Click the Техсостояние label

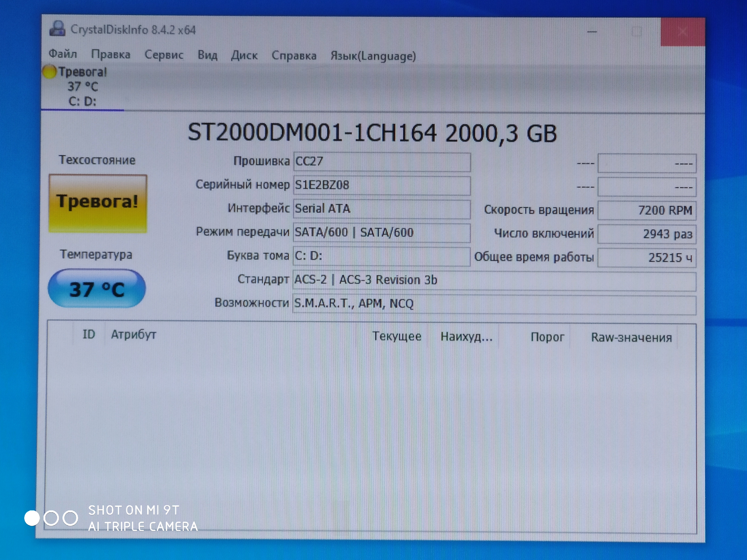[x=97, y=160]
